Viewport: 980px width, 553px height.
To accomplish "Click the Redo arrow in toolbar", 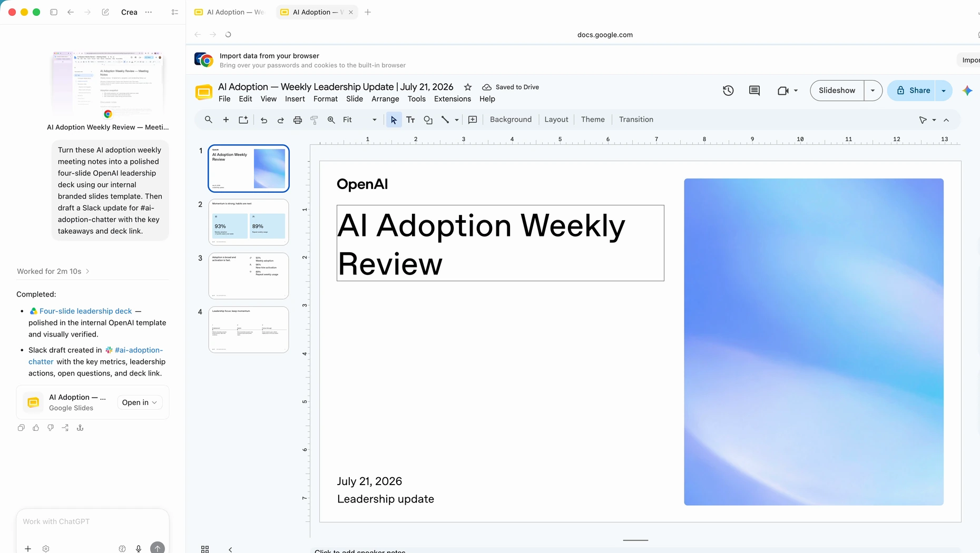I will tap(280, 120).
